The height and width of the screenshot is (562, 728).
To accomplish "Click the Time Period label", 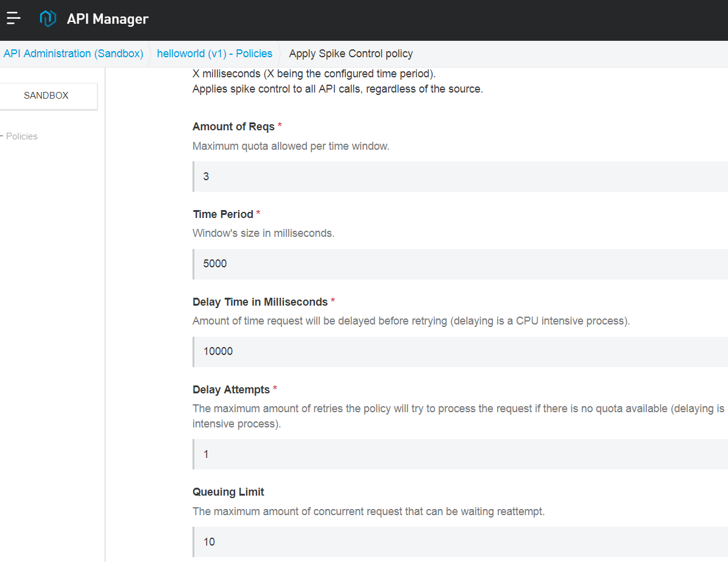I will coord(223,214).
